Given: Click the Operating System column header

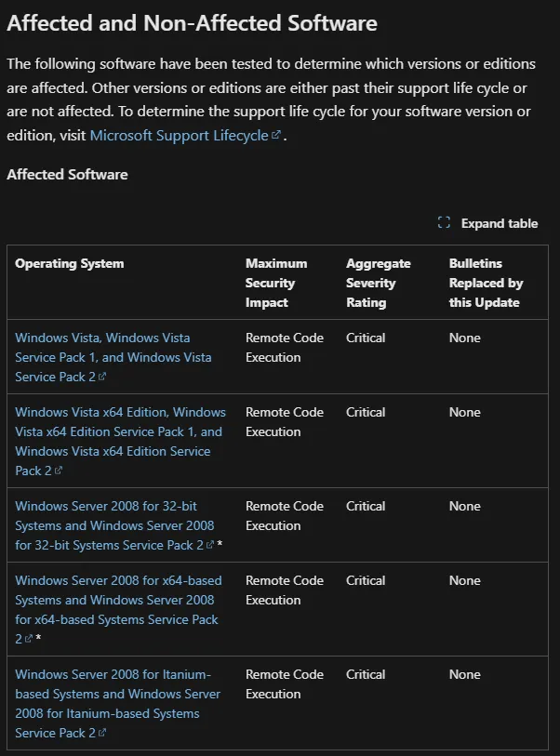Looking at the screenshot, I should click(70, 264).
